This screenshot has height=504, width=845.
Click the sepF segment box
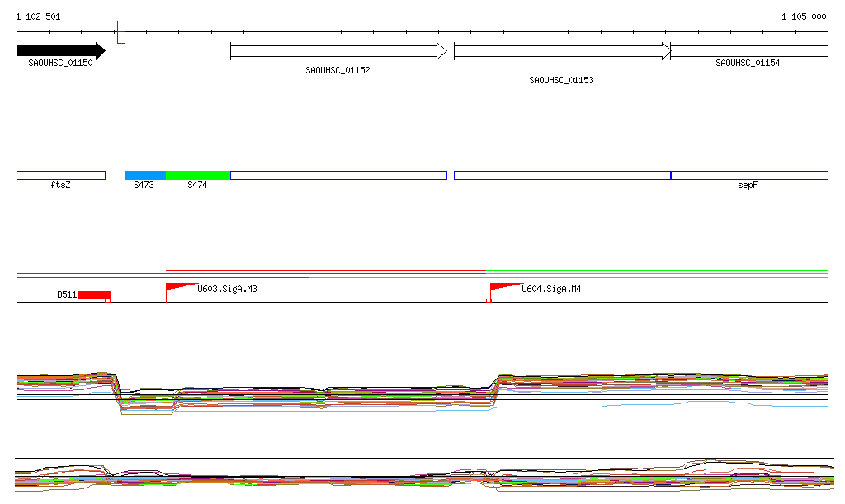click(748, 175)
